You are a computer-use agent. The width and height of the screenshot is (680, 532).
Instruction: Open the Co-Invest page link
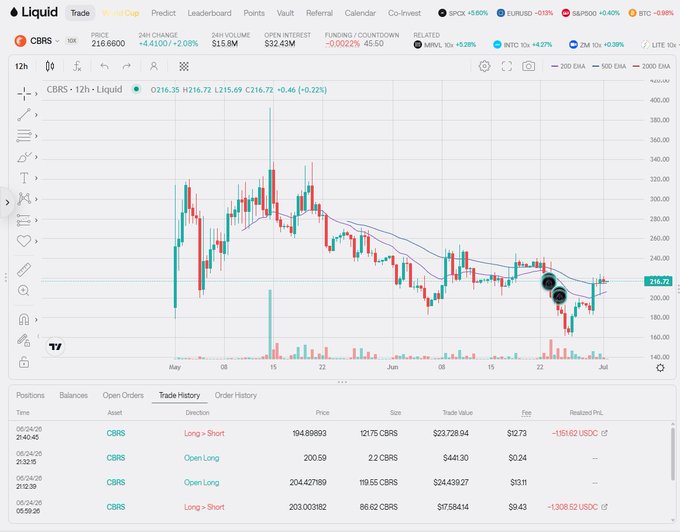click(x=404, y=13)
